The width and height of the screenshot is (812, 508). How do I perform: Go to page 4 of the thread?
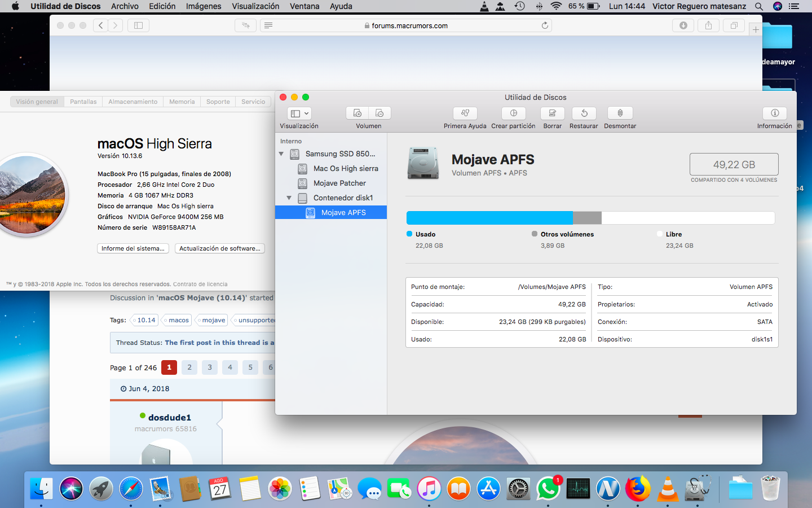coord(230,367)
